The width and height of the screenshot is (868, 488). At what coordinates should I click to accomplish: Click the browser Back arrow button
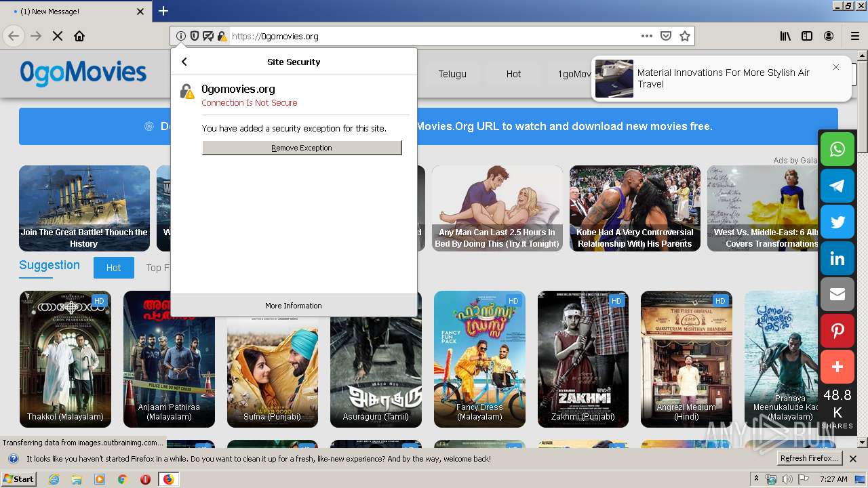(x=14, y=36)
